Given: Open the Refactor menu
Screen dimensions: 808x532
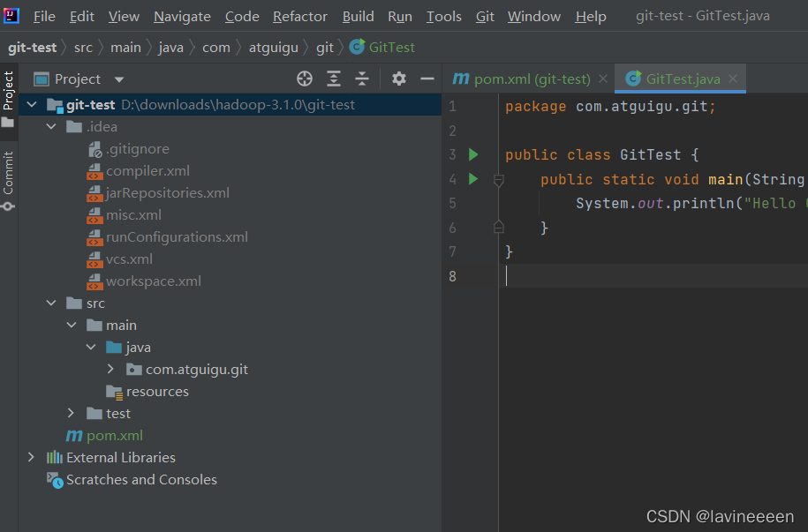Looking at the screenshot, I should pos(300,17).
